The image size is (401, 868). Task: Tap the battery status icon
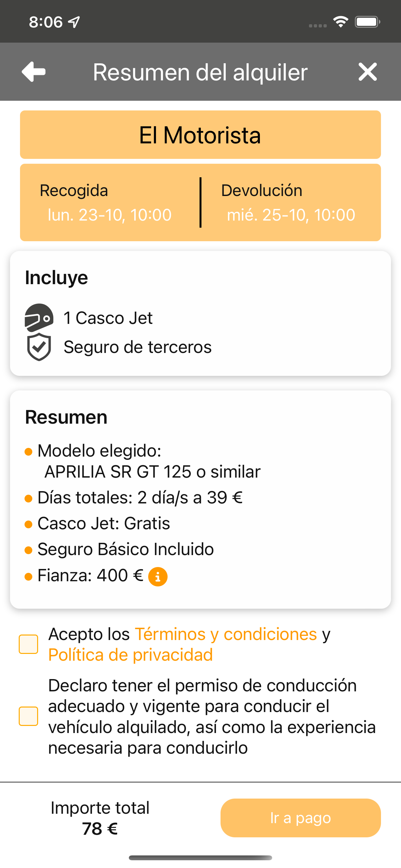pos(367,22)
